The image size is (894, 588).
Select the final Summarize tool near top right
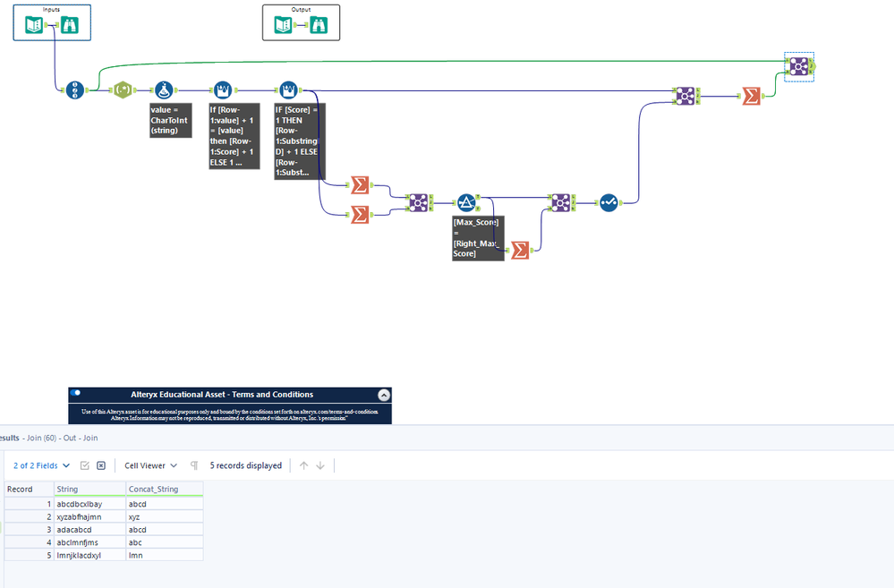pos(751,96)
